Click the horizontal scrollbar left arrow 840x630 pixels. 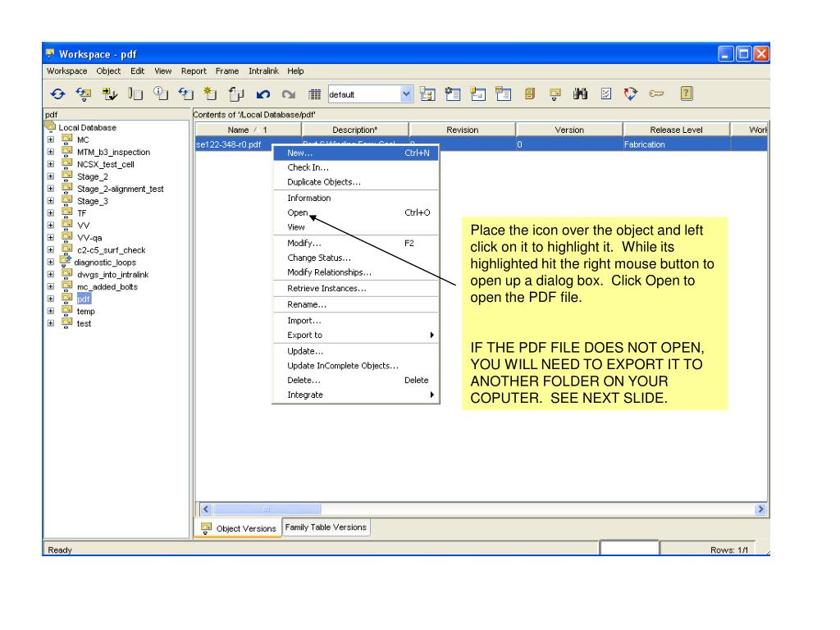click(206, 509)
